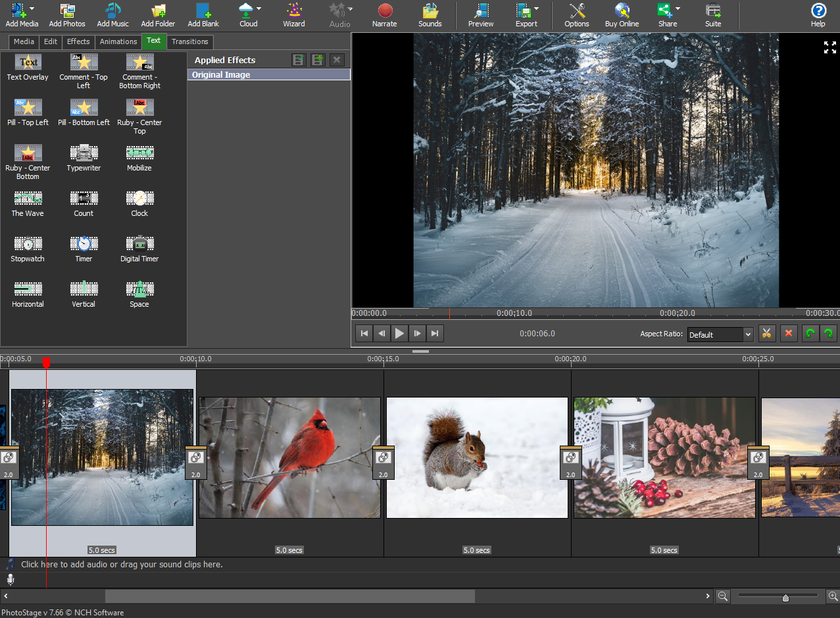The image size is (840, 618).
Task: Open the Animations tab
Action: point(118,41)
